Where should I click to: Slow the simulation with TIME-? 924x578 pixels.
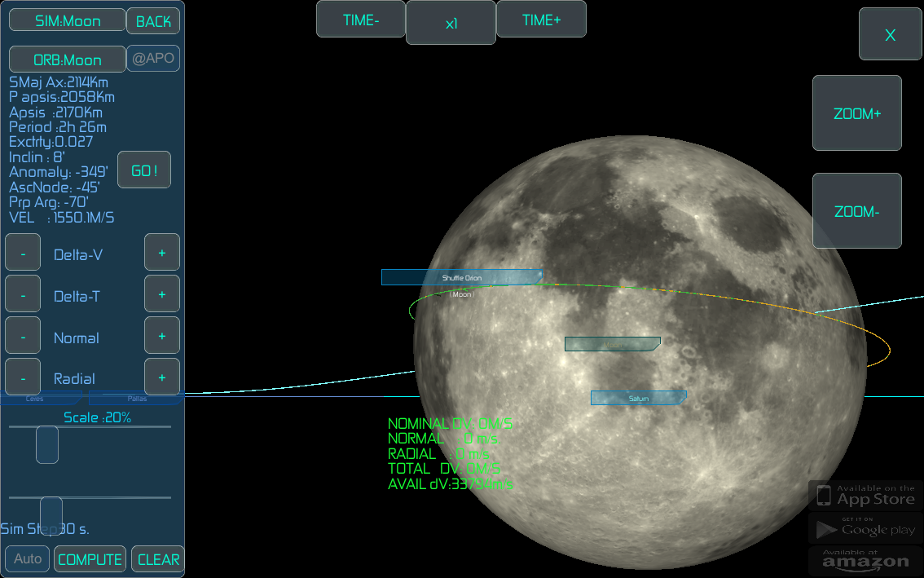click(361, 19)
